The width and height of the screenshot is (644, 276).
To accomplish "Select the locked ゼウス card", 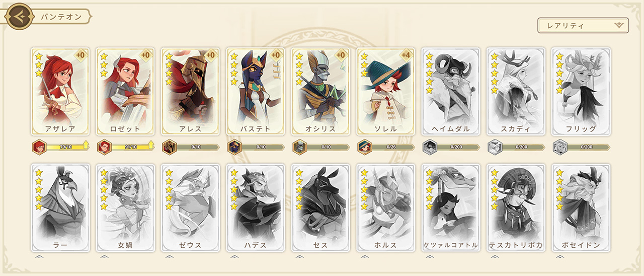I will click(190, 208).
